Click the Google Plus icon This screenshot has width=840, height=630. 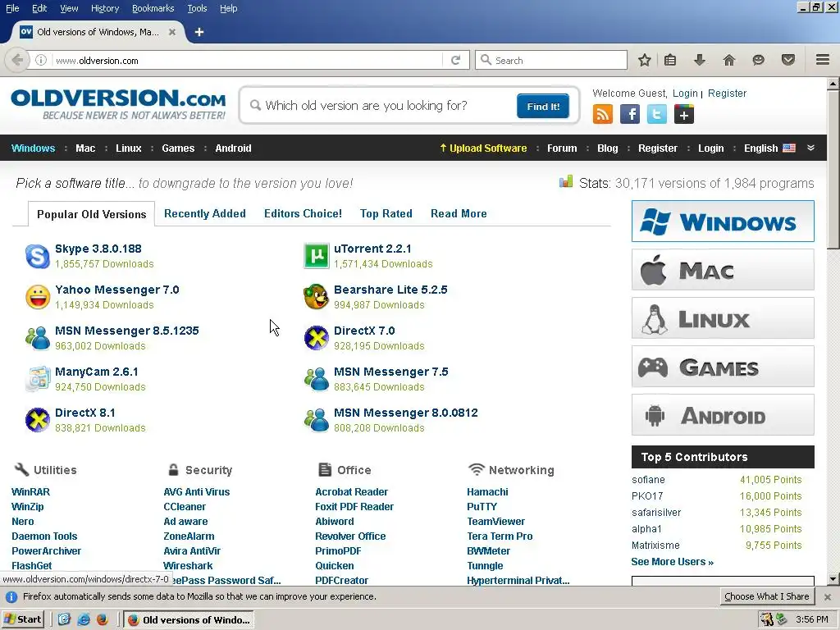coord(684,114)
